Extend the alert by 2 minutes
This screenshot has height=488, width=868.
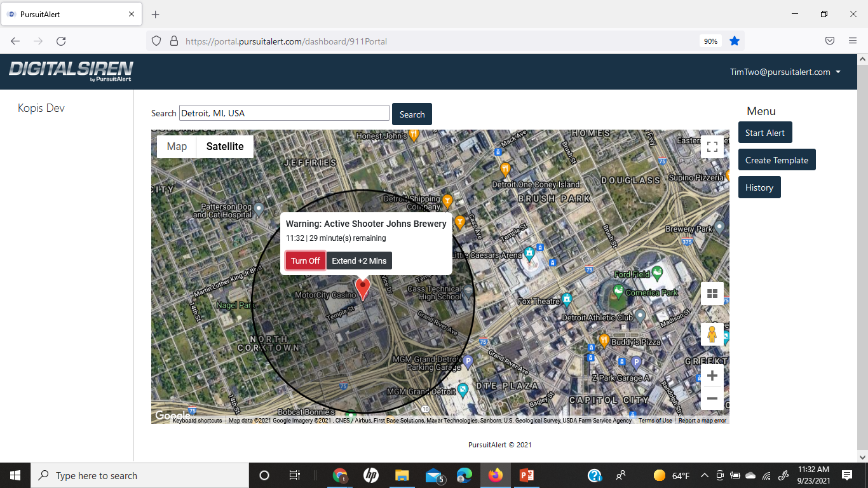click(x=359, y=261)
